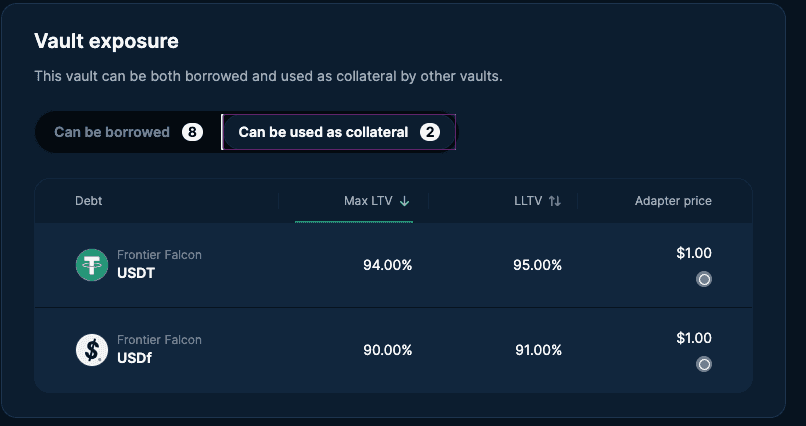Click the Debt column header
Image resolution: width=806 pixels, height=426 pixels.
pyautogui.click(x=89, y=201)
